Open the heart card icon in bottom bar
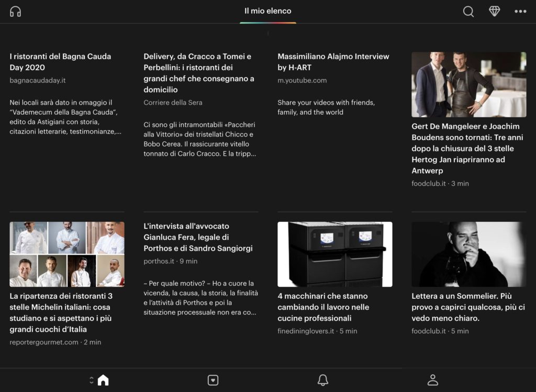Image resolution: width=536 pixels, height=392 pixels. 213,380
